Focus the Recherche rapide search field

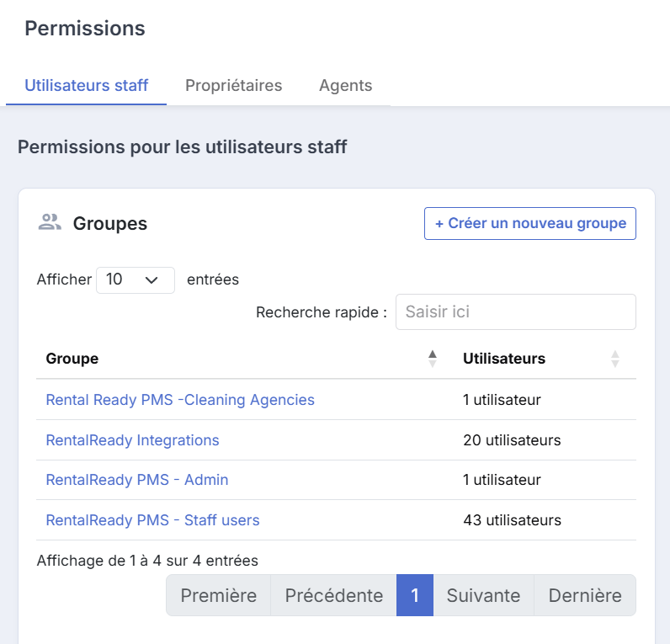(516, 312)
